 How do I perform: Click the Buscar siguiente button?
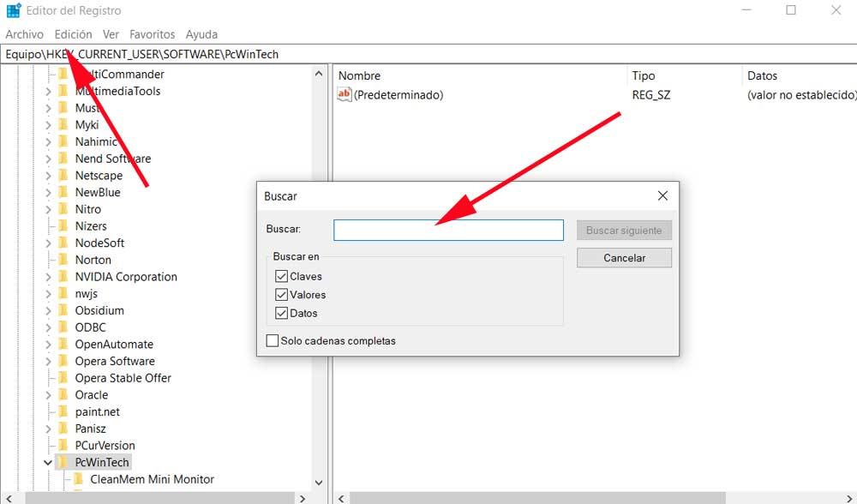624,230
